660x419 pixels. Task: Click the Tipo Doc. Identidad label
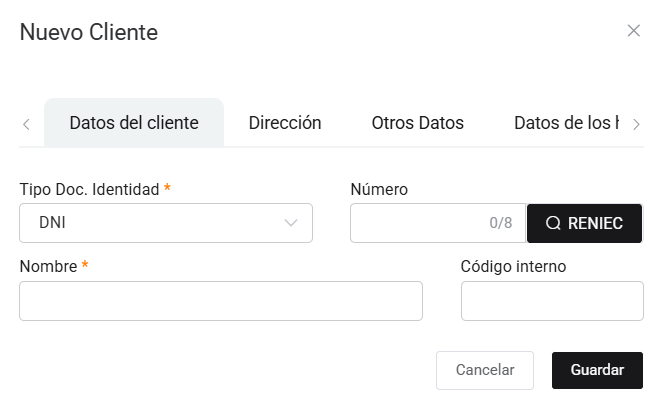point(89,189)
